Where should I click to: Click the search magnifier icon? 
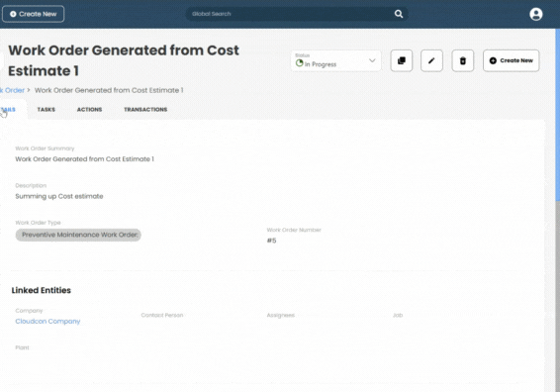point(399,14)
